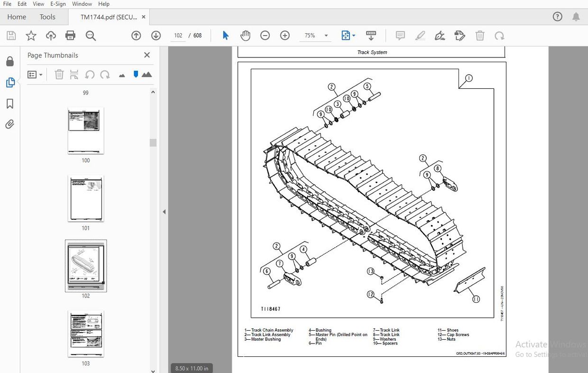Viewport: 588px width, 373px height.
Task: Open thumbnail options menu dropdown
Action: [35, 75]
